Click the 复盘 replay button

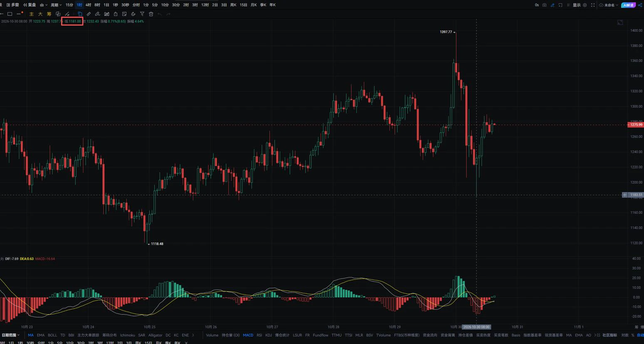(30, 5)
